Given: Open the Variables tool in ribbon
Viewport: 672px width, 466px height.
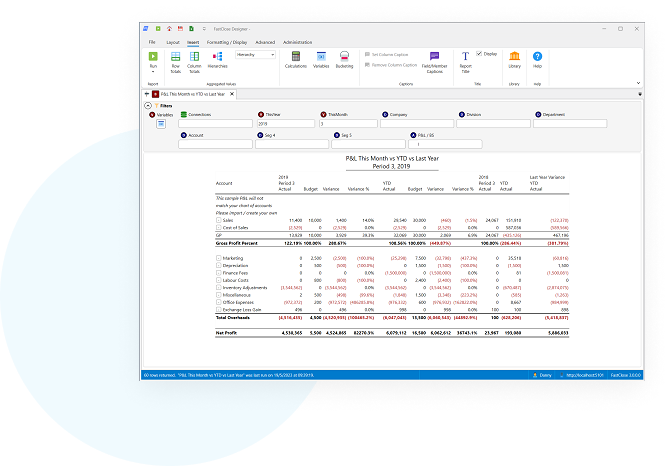Looking at the screenshot, I should tap(321, 58).
